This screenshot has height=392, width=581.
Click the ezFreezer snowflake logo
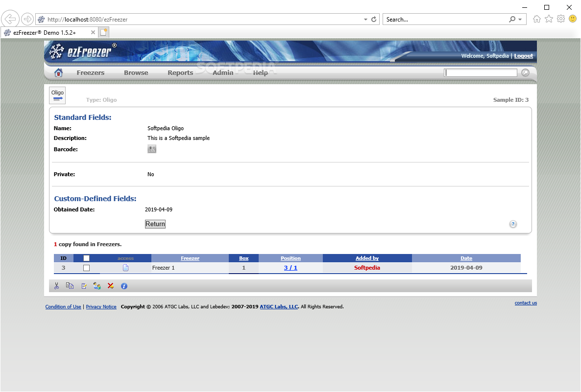click(57, 51)
